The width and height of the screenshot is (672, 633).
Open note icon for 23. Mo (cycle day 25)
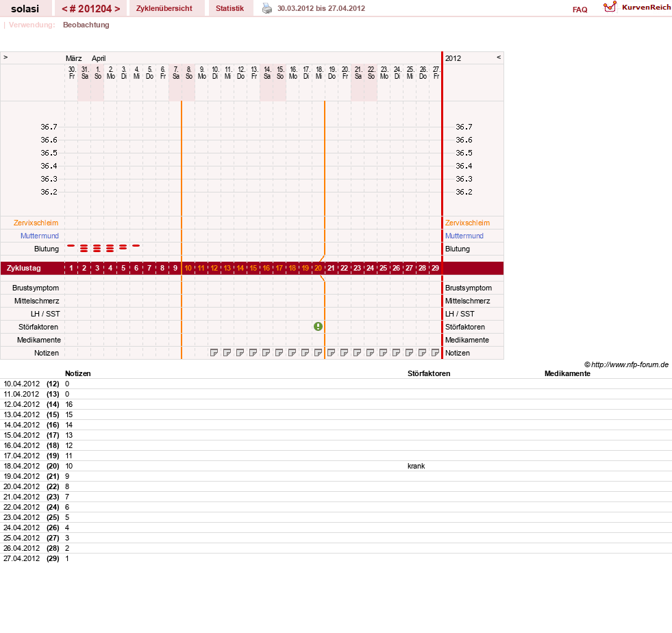(383, 353)
